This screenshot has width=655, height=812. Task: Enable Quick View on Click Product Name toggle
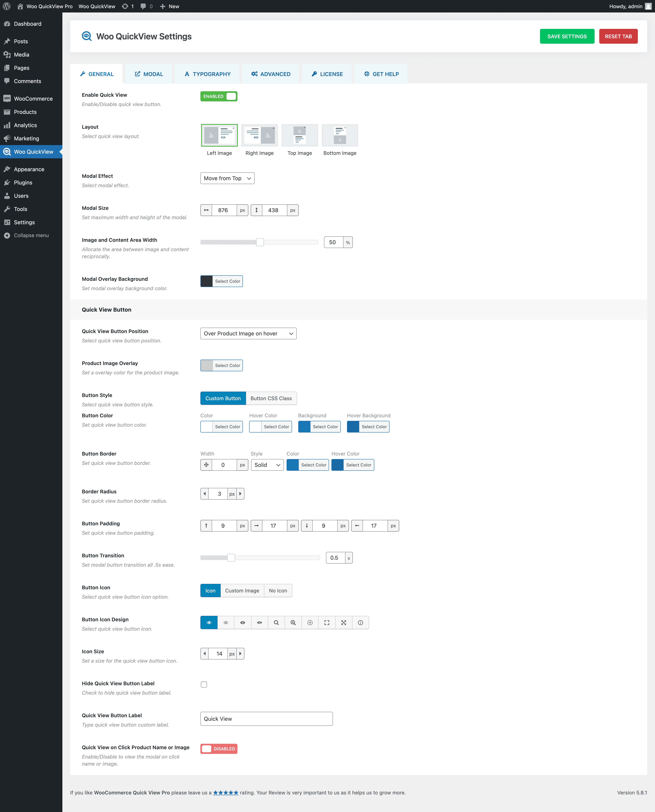click(x=219, y=749)
